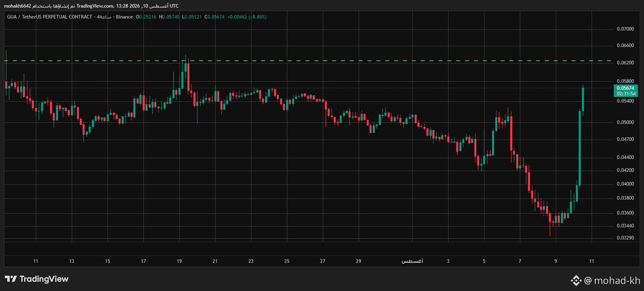Click the latest tall green candle at 0.05674
Screen dimensions: 644x291
[x=583, y=99]
